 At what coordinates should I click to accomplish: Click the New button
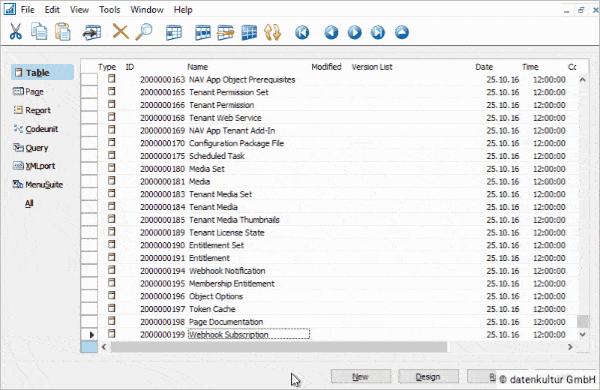click(x=360, y=377)
